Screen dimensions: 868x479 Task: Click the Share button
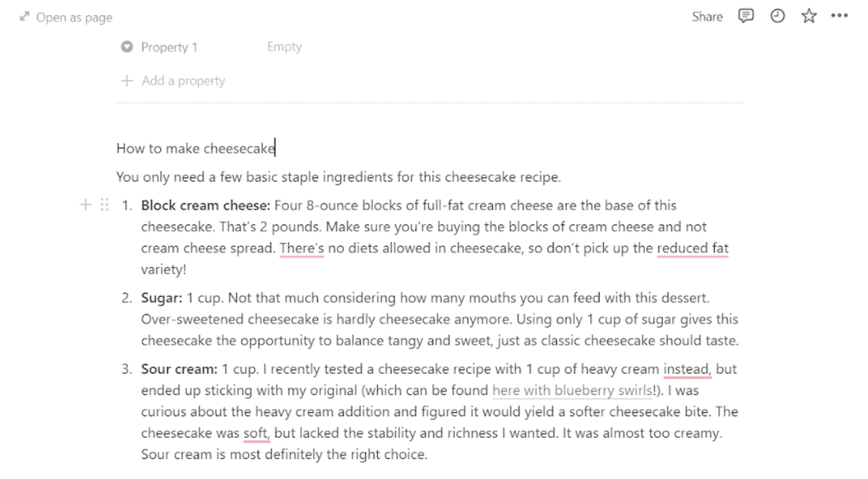coord(707,17)
